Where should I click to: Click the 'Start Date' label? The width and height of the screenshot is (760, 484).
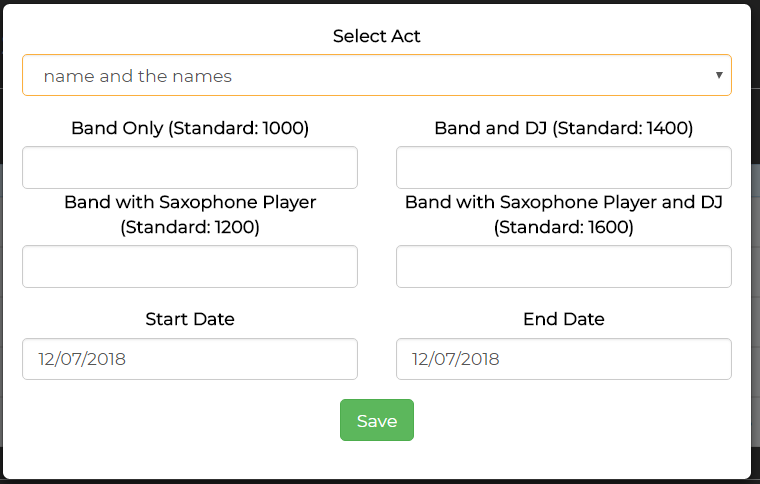coord(190,320)
